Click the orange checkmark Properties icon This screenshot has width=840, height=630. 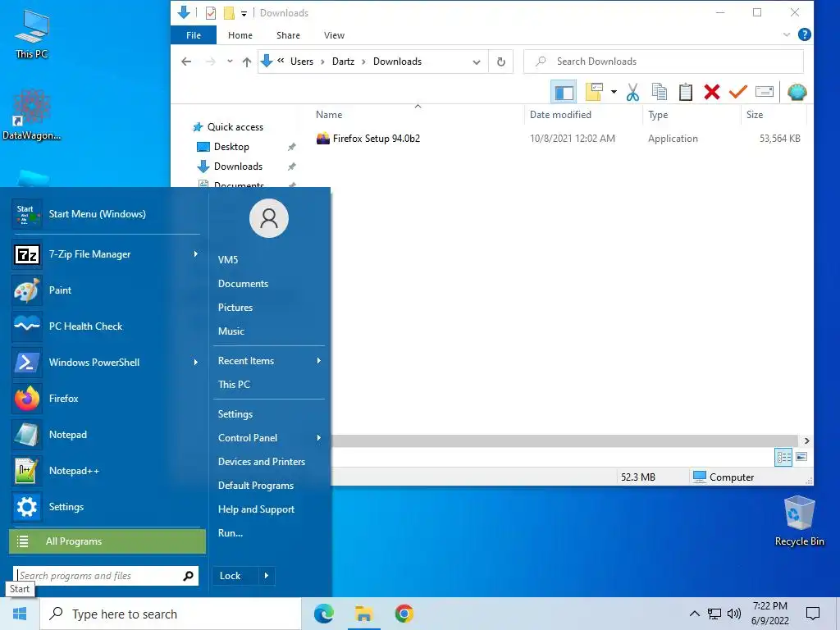[737, 92]
